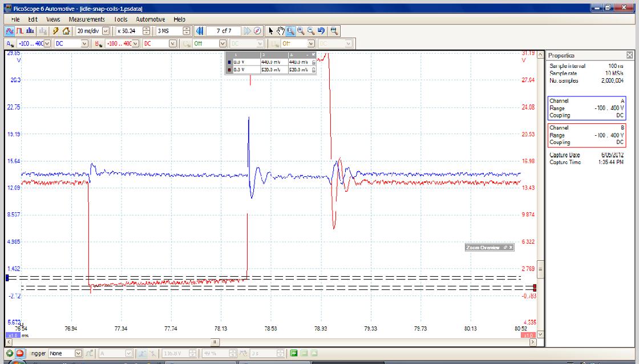Open the Tools menu
639x364 pixels.
tap(120, 19)
